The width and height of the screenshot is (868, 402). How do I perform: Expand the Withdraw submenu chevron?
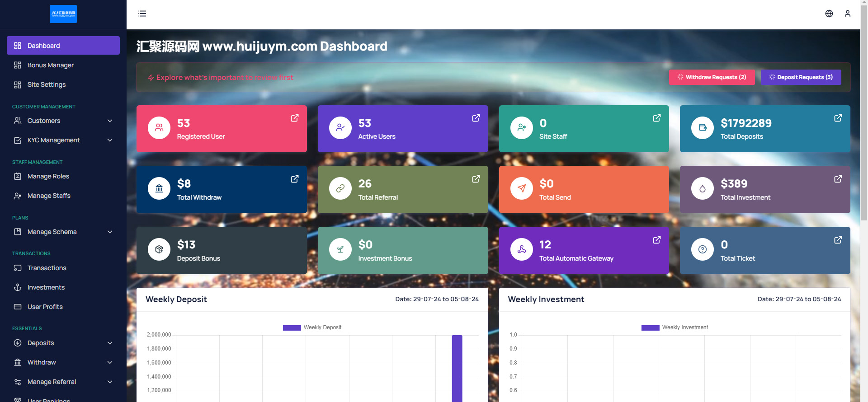pos(110,362)
